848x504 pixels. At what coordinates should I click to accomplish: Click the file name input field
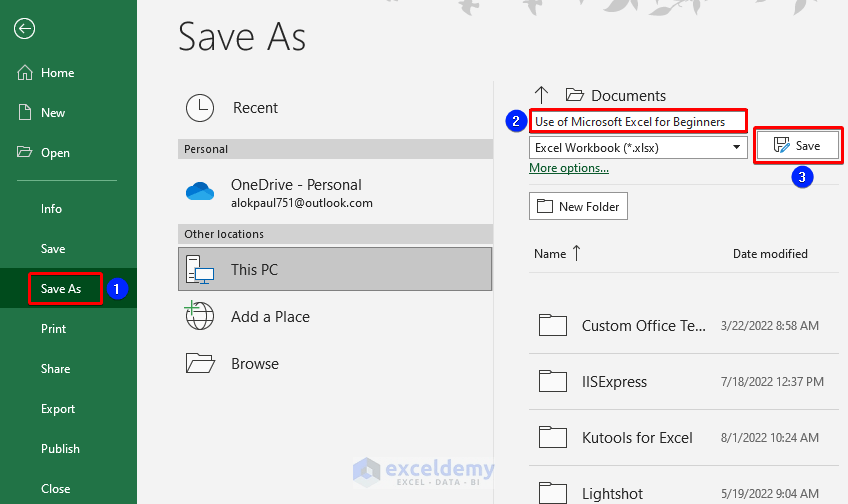[x=638, y=121]
